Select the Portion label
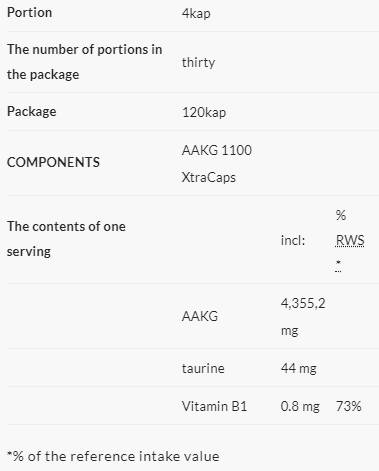Viewport: 379px width, 471px height. coord(29,13)
